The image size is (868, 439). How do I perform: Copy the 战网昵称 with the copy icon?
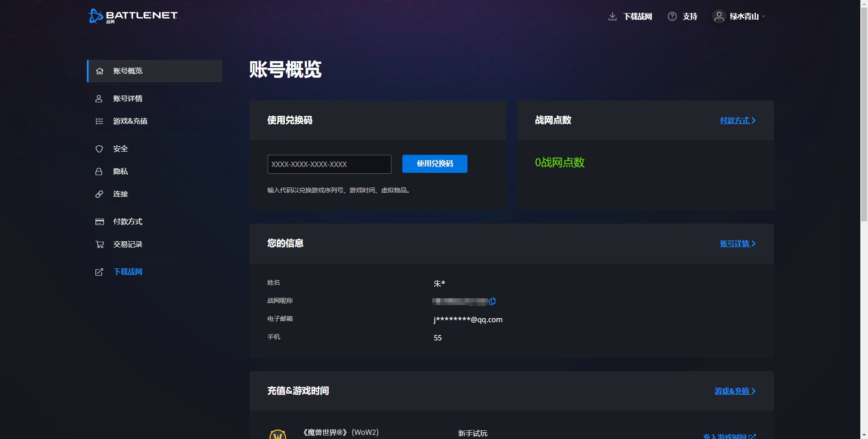click(x=492, y=301)
